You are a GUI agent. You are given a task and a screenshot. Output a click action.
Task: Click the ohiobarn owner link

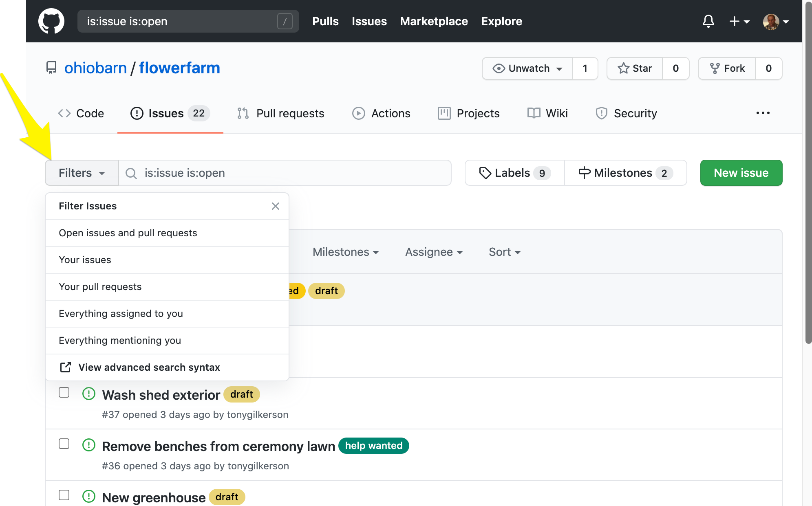96,68
